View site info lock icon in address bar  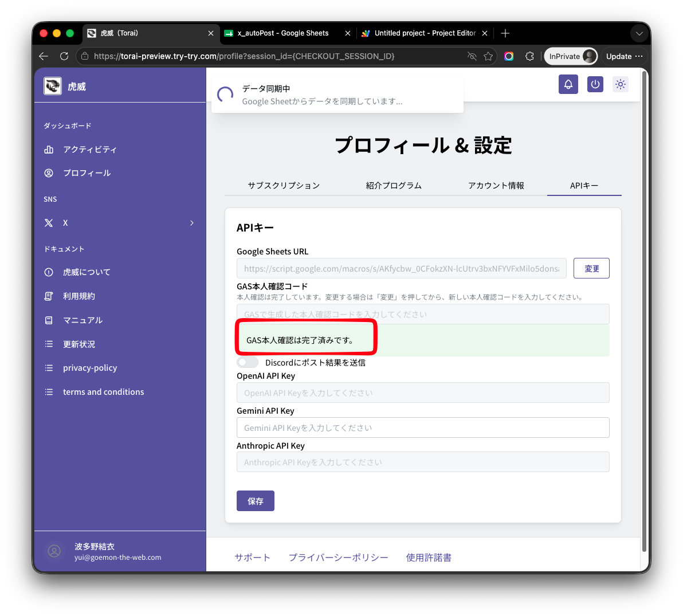85,56
